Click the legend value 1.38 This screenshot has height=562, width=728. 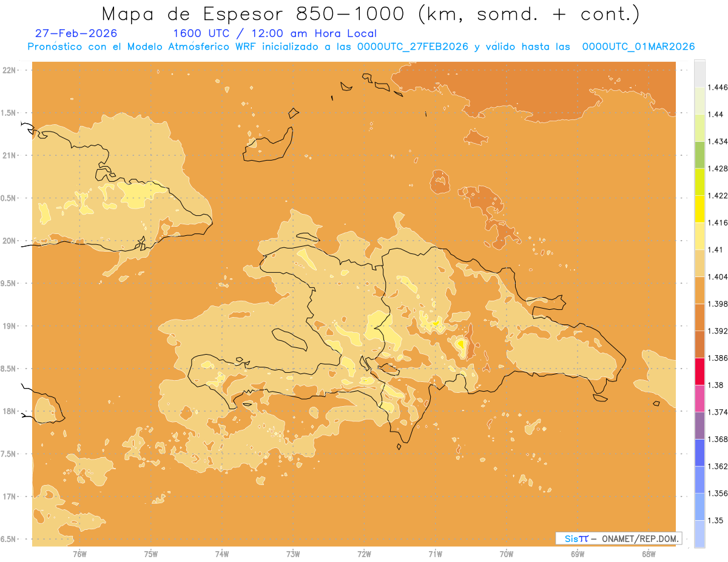point(716,384)
